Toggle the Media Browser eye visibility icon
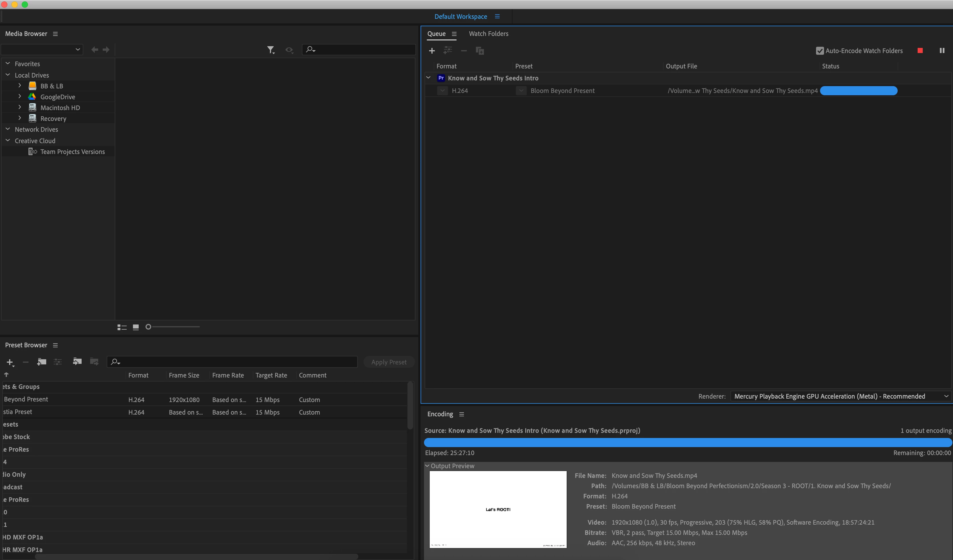Image resolution: width=953 pixels, height=560 pixels. (x=289, y=50)
